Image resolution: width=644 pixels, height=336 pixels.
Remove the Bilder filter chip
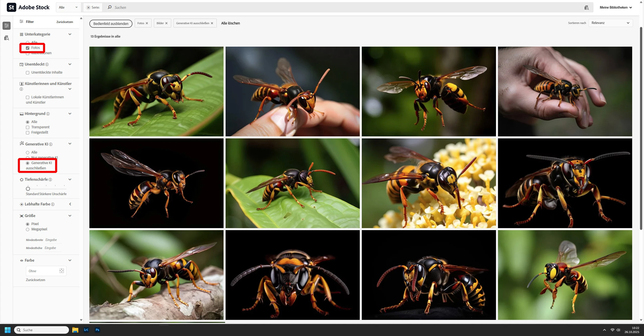(166, 23)
